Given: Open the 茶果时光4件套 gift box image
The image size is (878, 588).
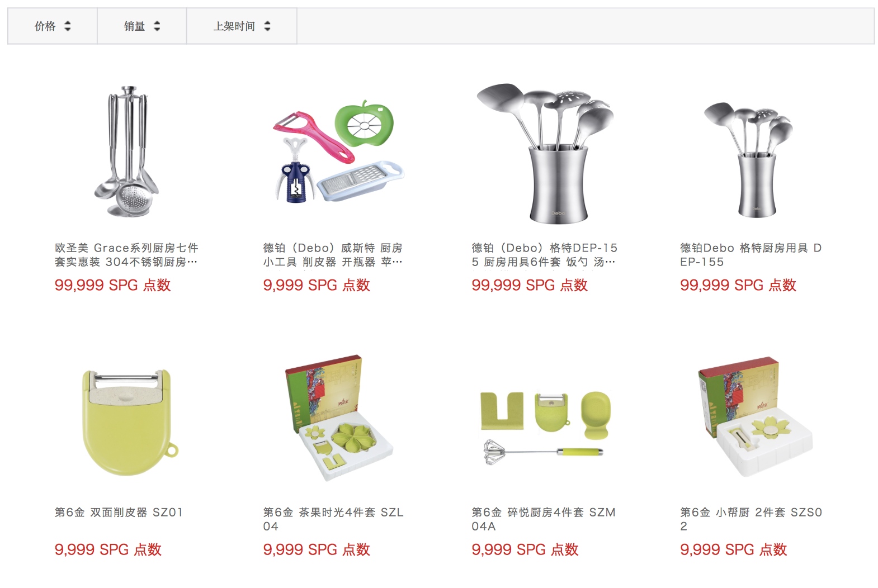Looking at the screenshot, I should [338, 417].
